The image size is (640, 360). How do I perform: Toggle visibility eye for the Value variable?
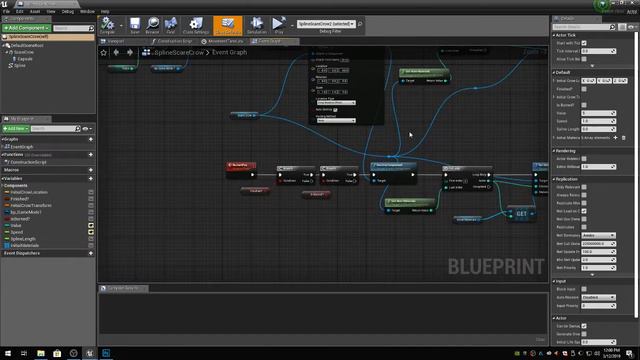(x=91, y=225)
